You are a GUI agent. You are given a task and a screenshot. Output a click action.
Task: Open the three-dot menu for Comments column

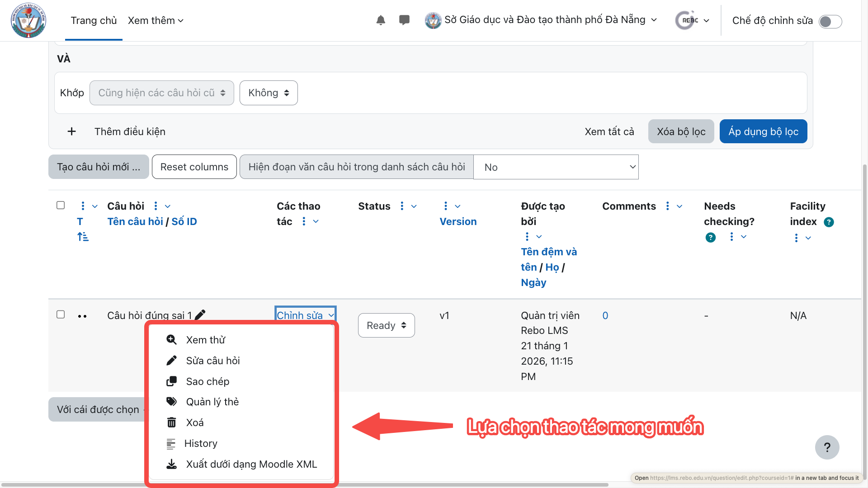click(668, 206)
